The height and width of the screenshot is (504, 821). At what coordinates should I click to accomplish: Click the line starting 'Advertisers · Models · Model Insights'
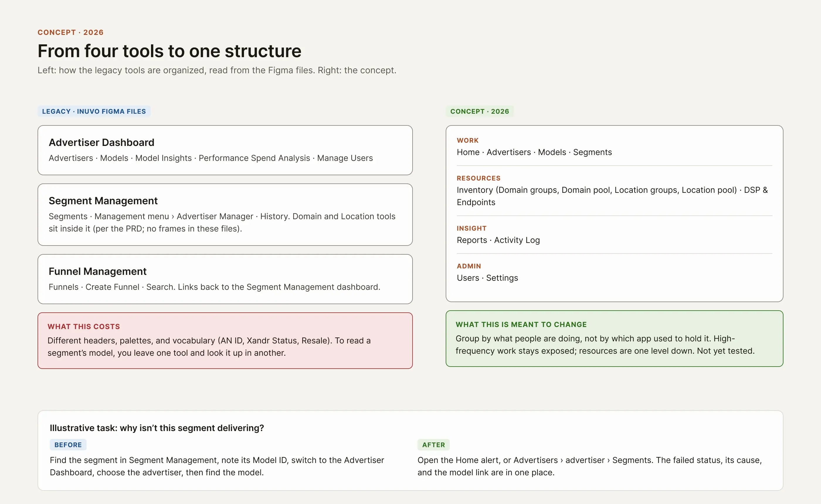point(211,158)
